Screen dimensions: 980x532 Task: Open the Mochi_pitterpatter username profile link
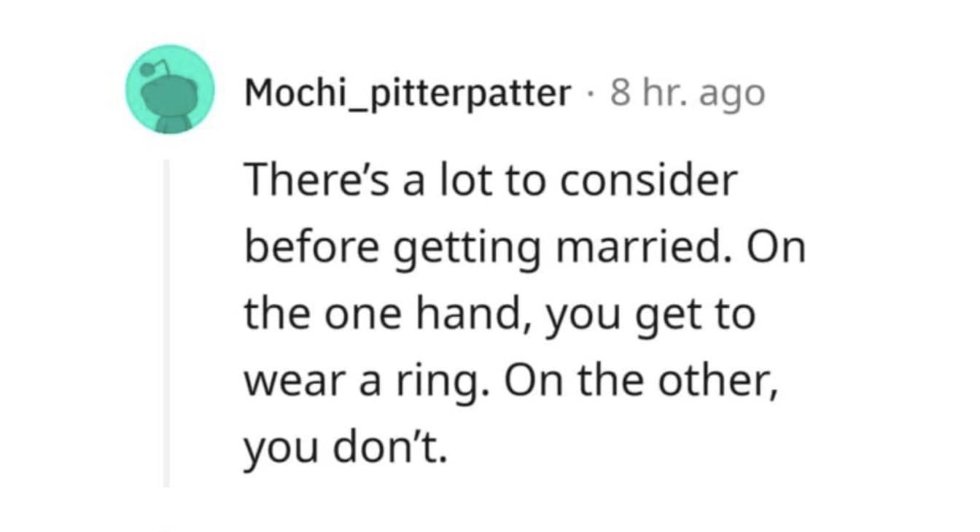pyautogui.click(x=408, y=93)
